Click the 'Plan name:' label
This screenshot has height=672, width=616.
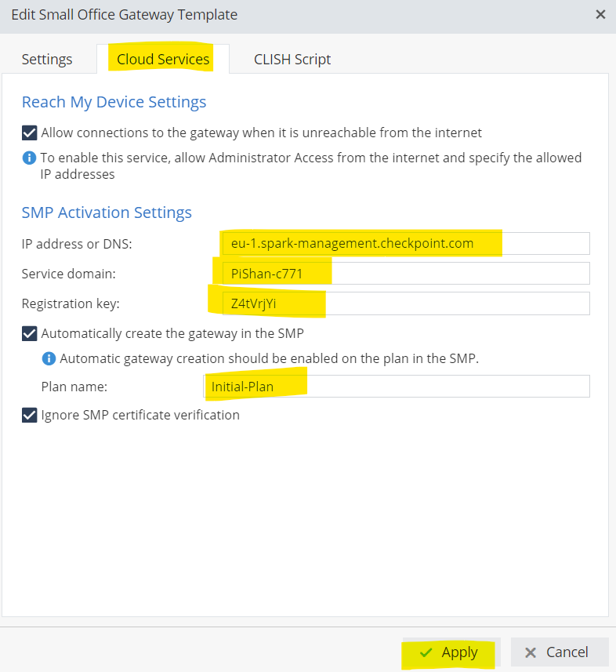click(74, 387)
